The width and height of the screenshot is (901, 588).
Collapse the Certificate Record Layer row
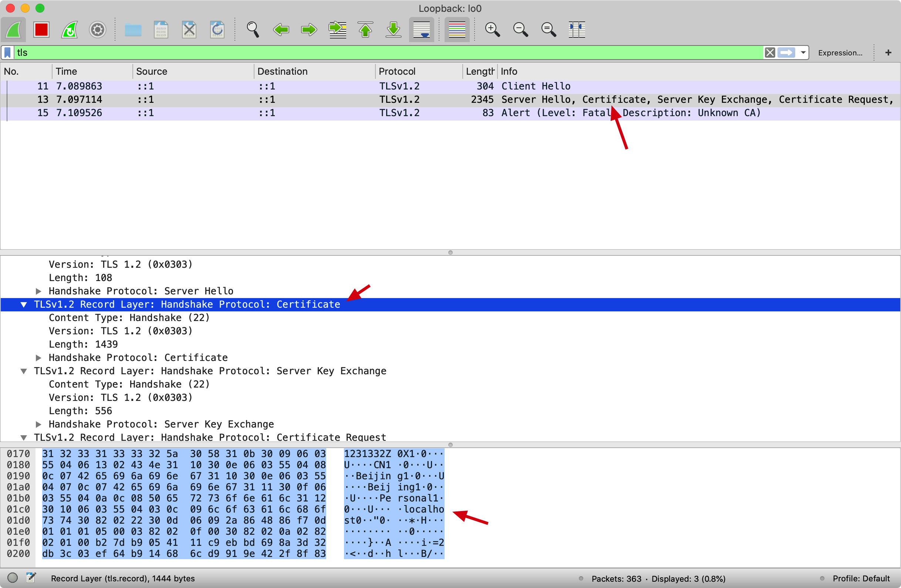(x=24, y=304)
